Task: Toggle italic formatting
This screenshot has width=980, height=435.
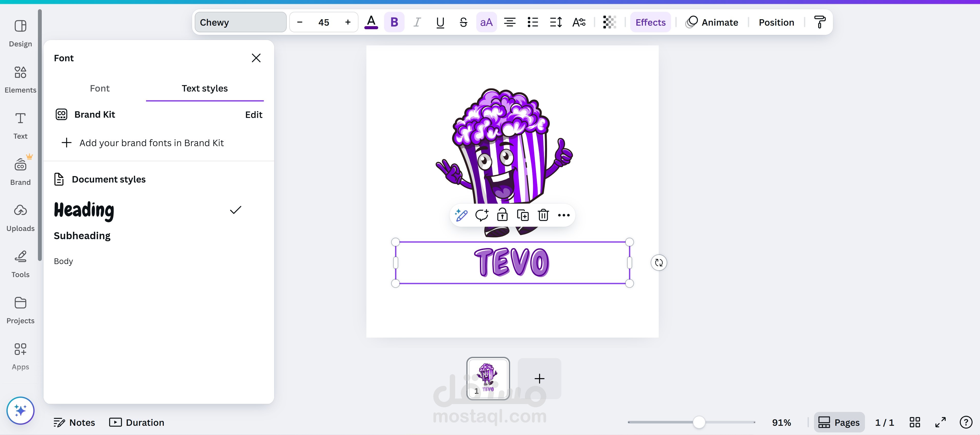Action: (417, 22)
